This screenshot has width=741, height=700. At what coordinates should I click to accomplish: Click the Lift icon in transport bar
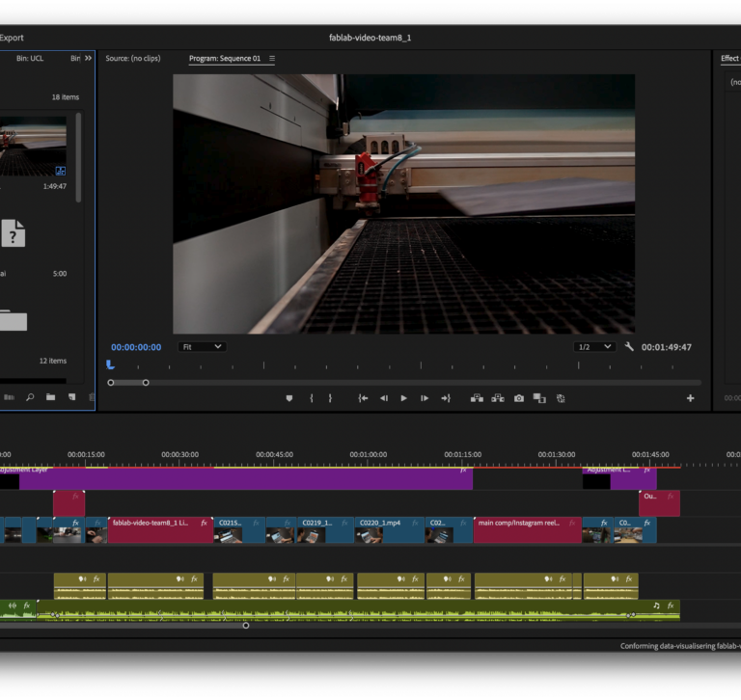pyautogui.click(x=477, y=398)
